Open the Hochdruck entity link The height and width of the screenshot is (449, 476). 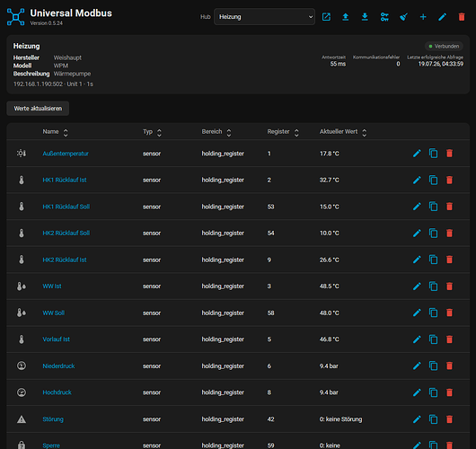(57, 392)
